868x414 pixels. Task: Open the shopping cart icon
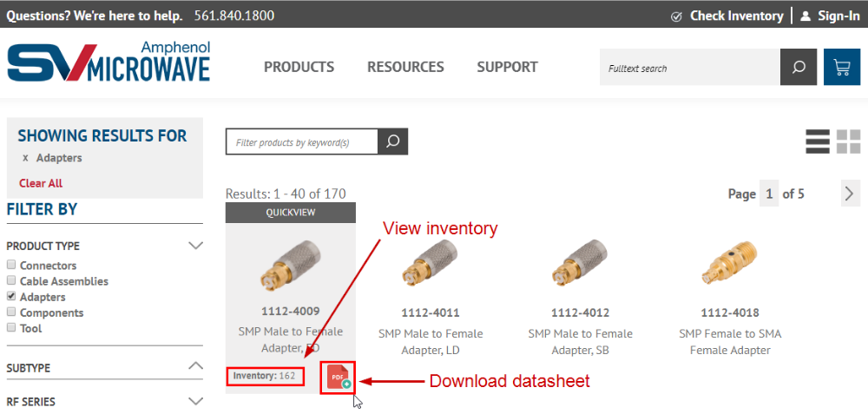click(x=841, y=67)
